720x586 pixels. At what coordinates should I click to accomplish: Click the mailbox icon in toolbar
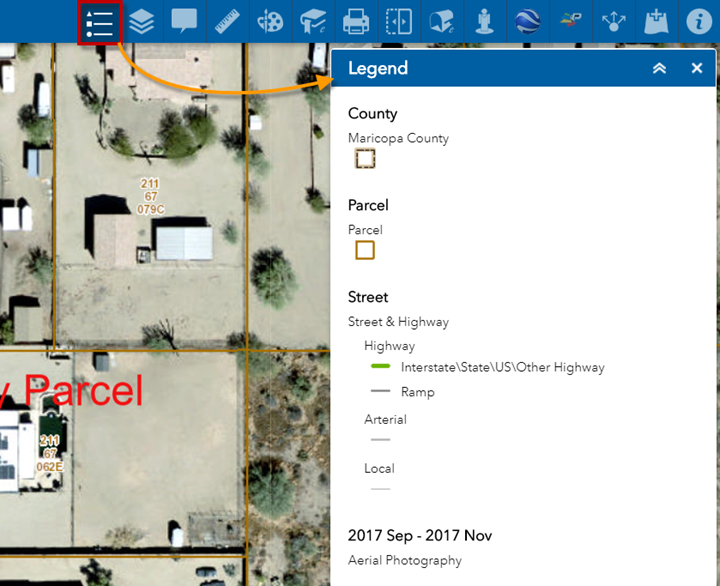coord(441,22)
